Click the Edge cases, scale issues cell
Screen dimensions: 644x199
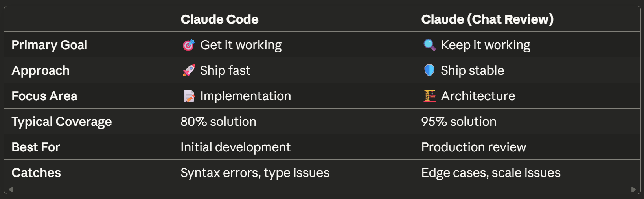(x=491, y=173)
